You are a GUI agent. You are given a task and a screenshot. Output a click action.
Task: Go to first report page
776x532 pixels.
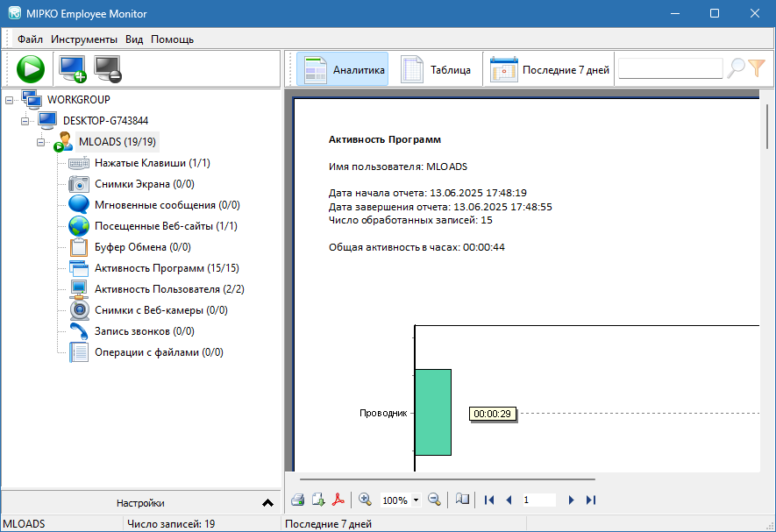489,500
